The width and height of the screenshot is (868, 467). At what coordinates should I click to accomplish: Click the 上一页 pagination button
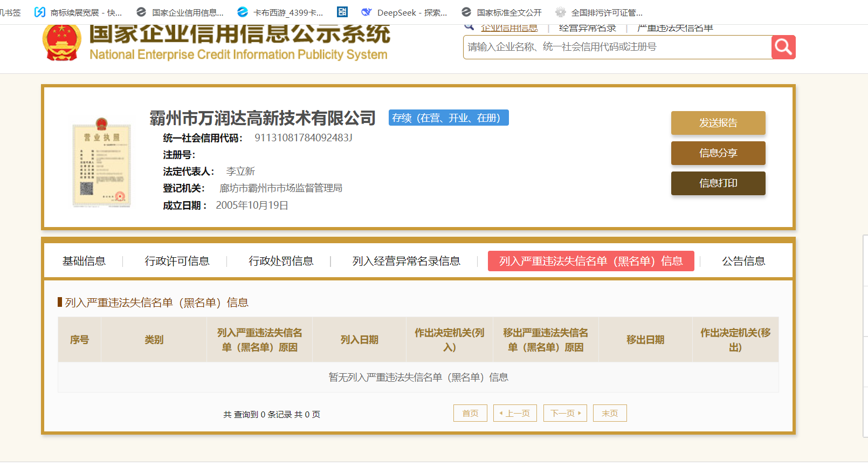515,413
